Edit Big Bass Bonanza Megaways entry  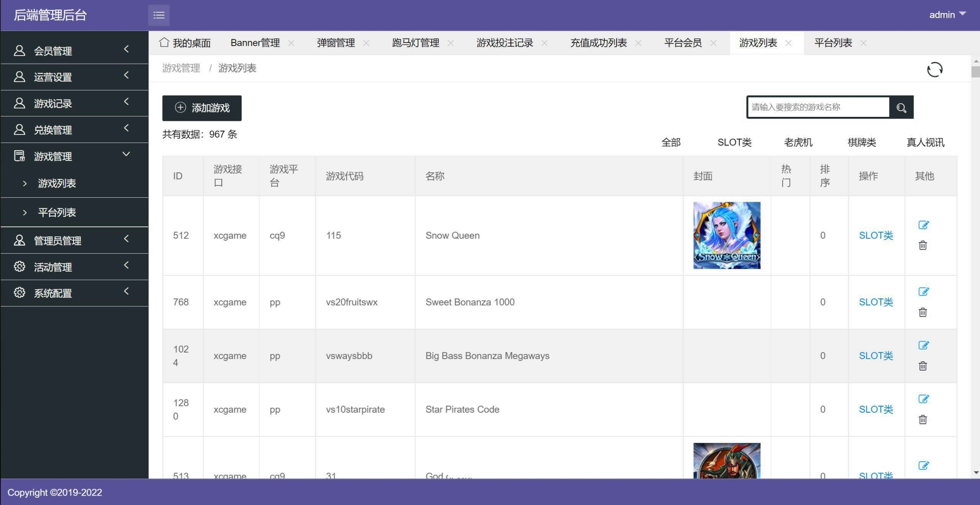pyautogui.click(x=923, y=345)
